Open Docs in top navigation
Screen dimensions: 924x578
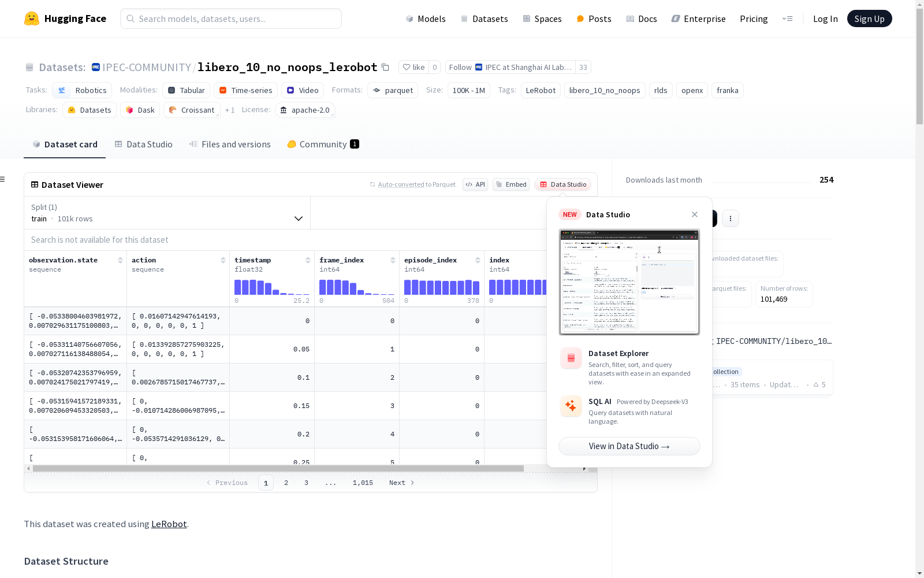(x=641, y=18)
